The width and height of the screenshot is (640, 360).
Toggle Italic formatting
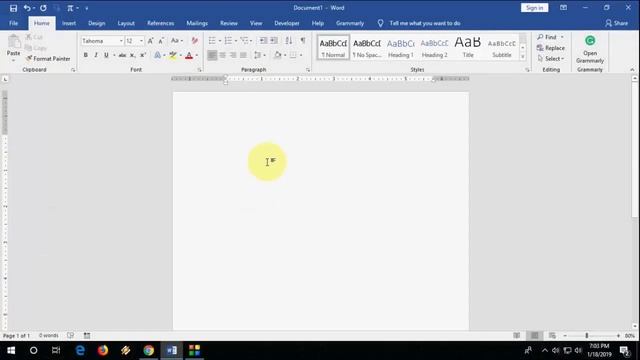[x=96, y=55]
